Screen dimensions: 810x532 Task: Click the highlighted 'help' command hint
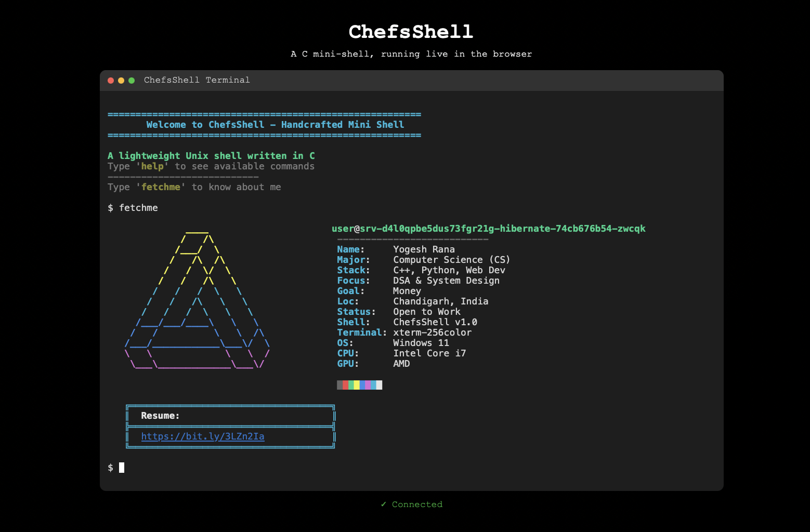152,166
